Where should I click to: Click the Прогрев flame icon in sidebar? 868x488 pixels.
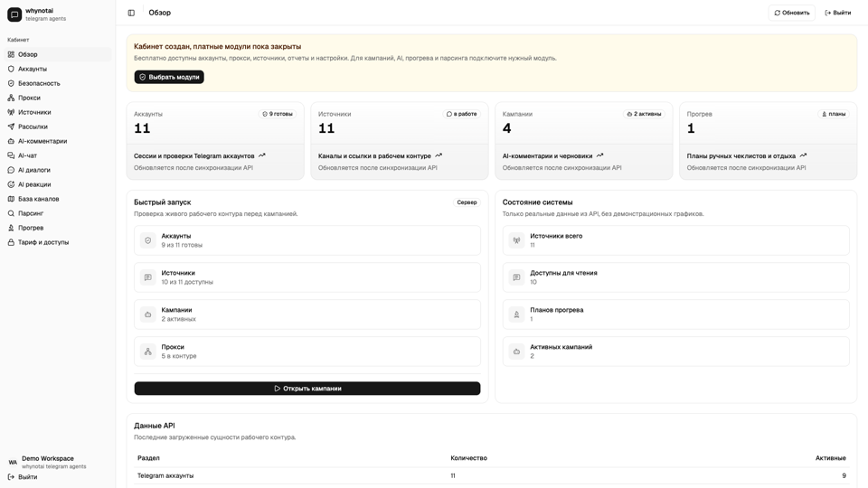pyautogui.click(x=11, y=228)
